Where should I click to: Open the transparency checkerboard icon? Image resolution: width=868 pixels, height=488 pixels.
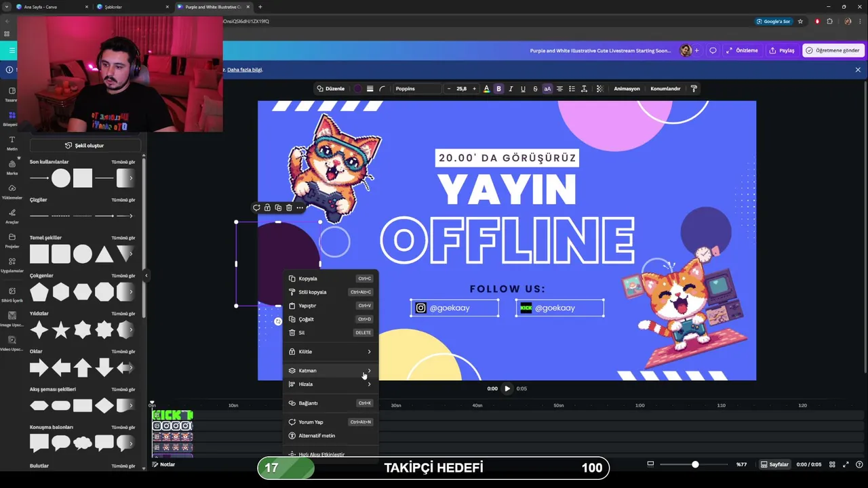[599, 89]
